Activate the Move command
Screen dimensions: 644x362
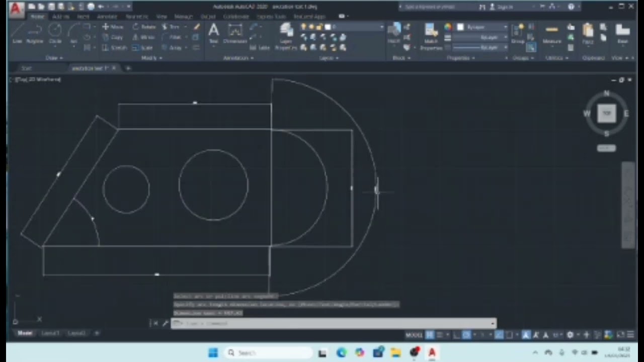pyautogui.click(x=113, y=27)
